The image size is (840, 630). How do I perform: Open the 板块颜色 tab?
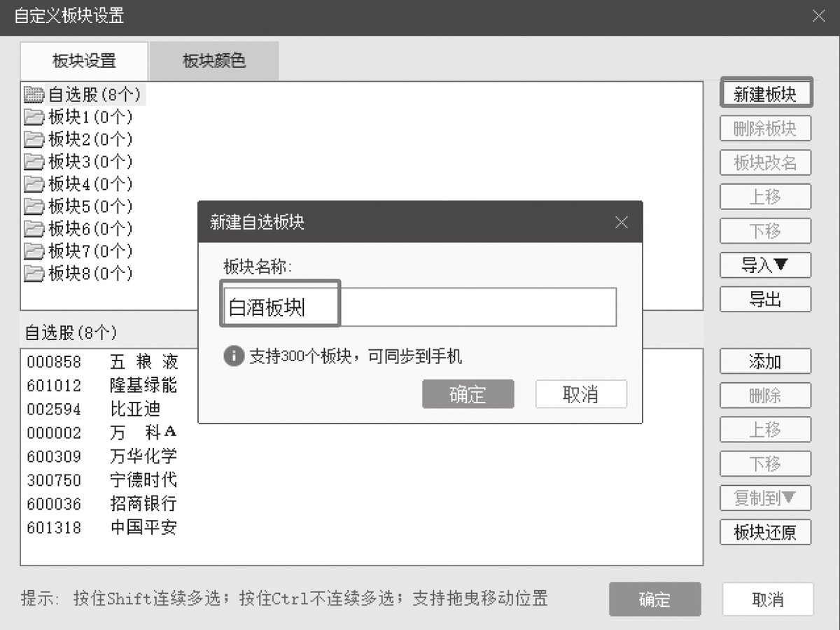(214, 61)
